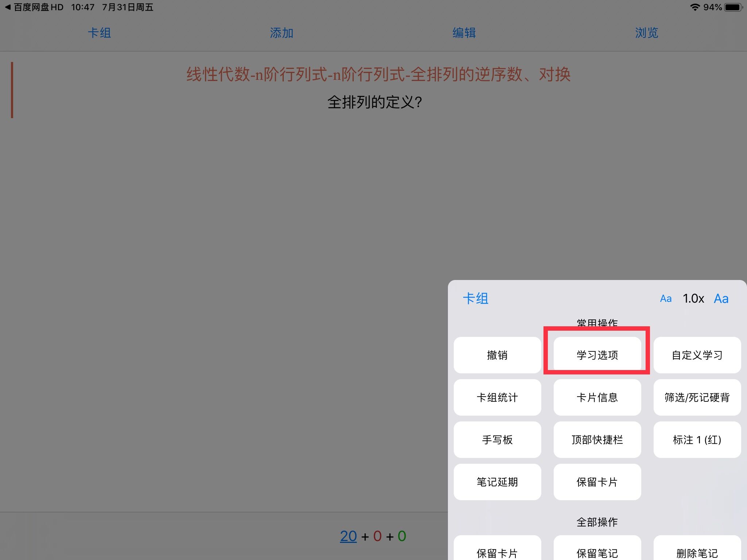This screenshot has width=747, height=560.
Task: Show 卡片信息 card info
Action: [x=597, y=397]
